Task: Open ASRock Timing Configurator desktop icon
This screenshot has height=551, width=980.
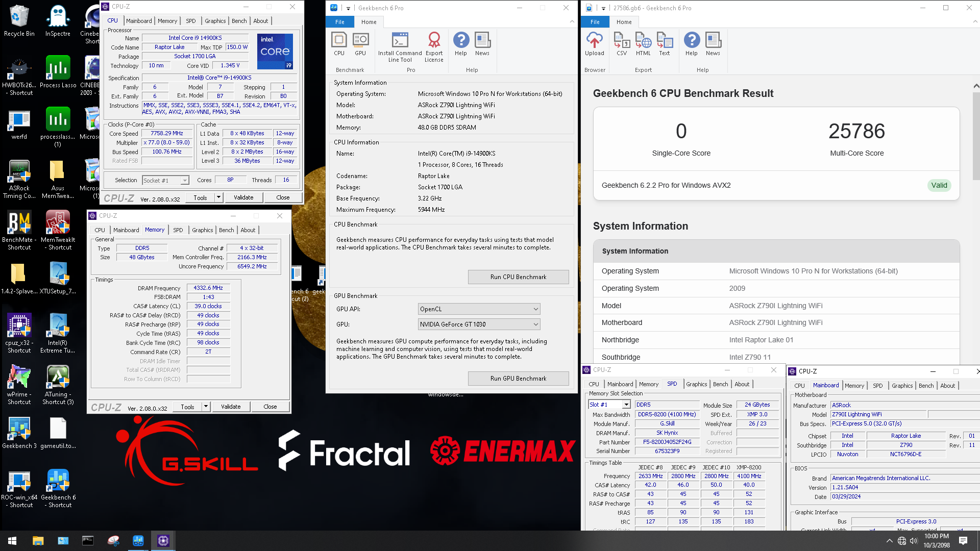Action: click(x=19, y=179)
